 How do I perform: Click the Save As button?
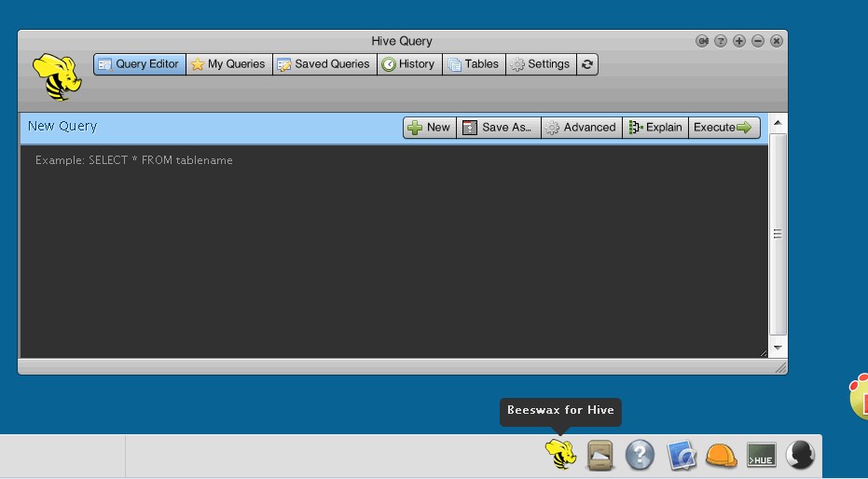click(499, 128)
